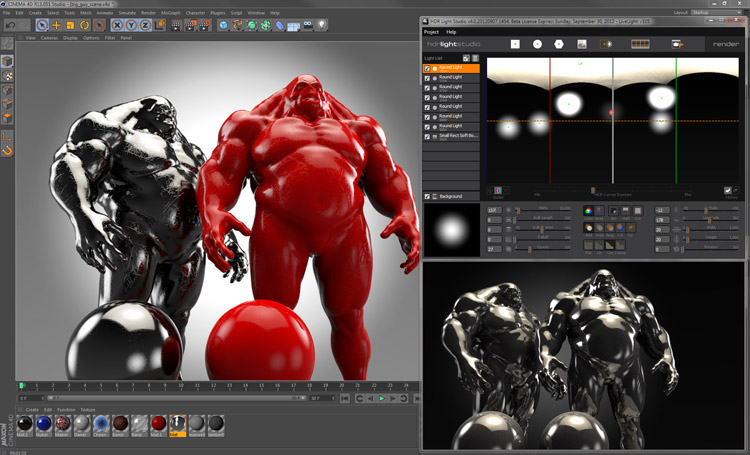Click the hexagon light icon in HDR Light Studio
The width and height of the screenshot is (750, 455).
click(x=558, y=44)
